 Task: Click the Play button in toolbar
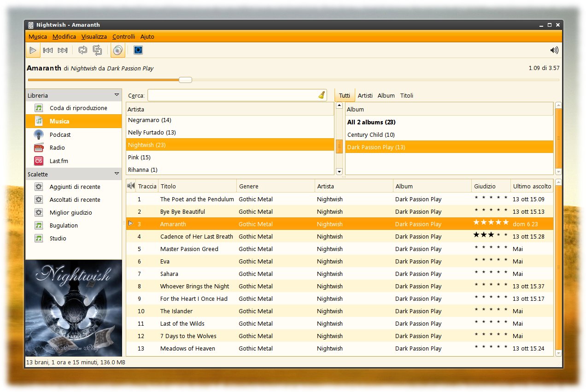(33, 50)
